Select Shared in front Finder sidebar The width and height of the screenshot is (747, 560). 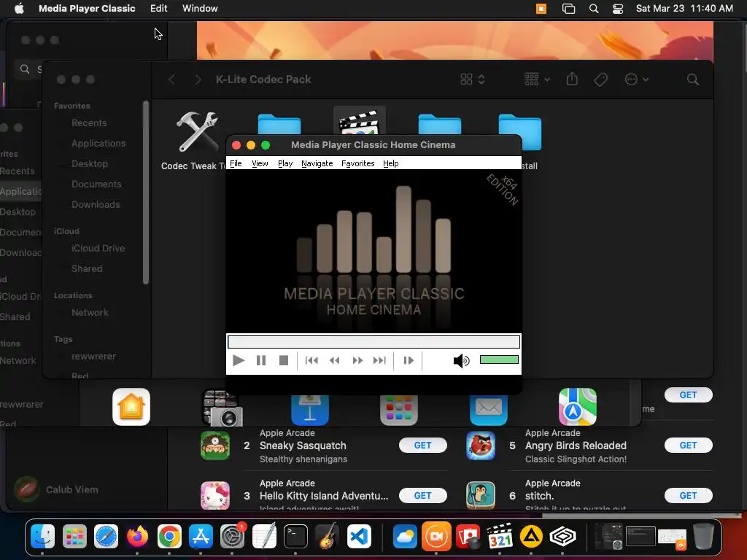pyautogui.click(x=87, y=269)
